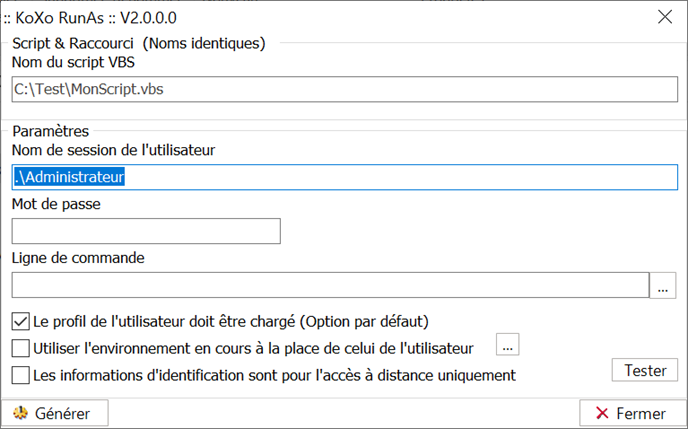Image resolution: width=688 pixels, height=429 pixels.
Task: Uncheck the 'profil de l'utilisateur doit être chargé' checkbox
Action: pyautogui.click(x=21, y=322)
